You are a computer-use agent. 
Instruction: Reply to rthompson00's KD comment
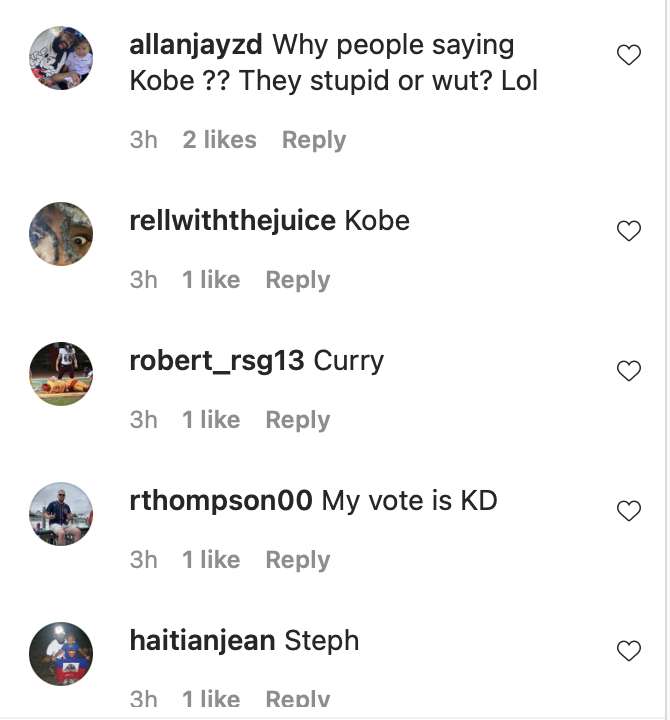(297, 560)
